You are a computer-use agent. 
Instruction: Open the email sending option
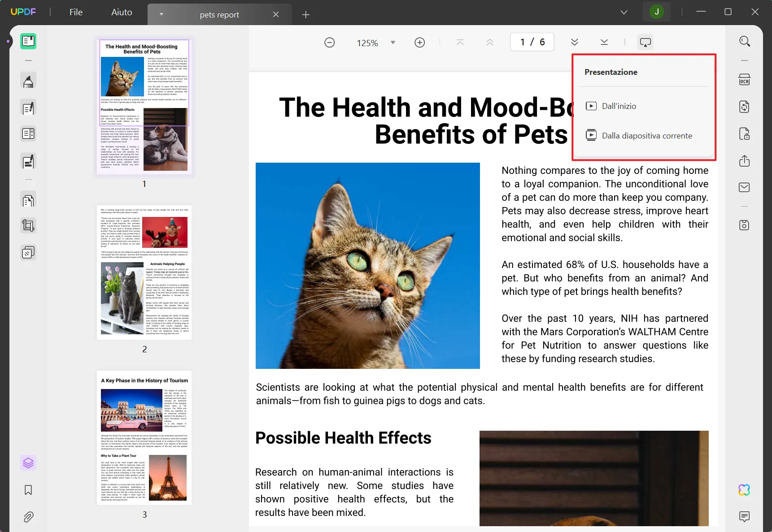(745, 187)
